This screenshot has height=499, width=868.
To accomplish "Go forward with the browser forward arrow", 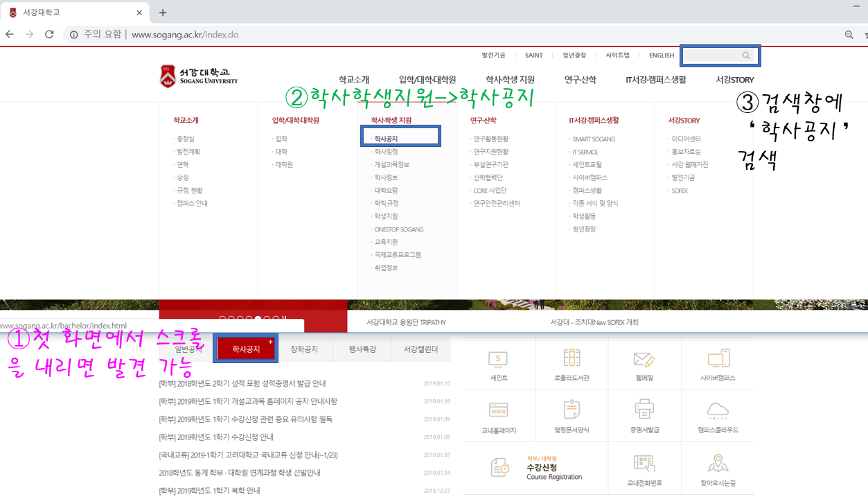I will [29, 35].
